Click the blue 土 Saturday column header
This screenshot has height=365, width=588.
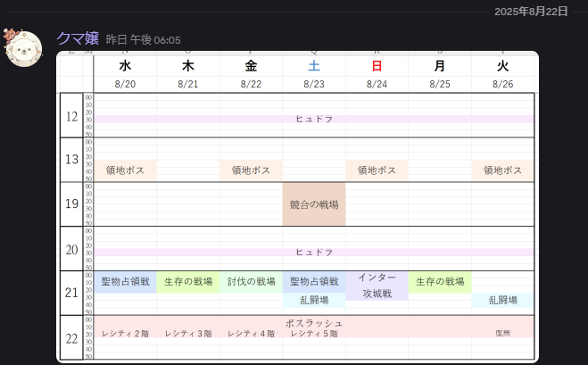[x=314, y=65]
